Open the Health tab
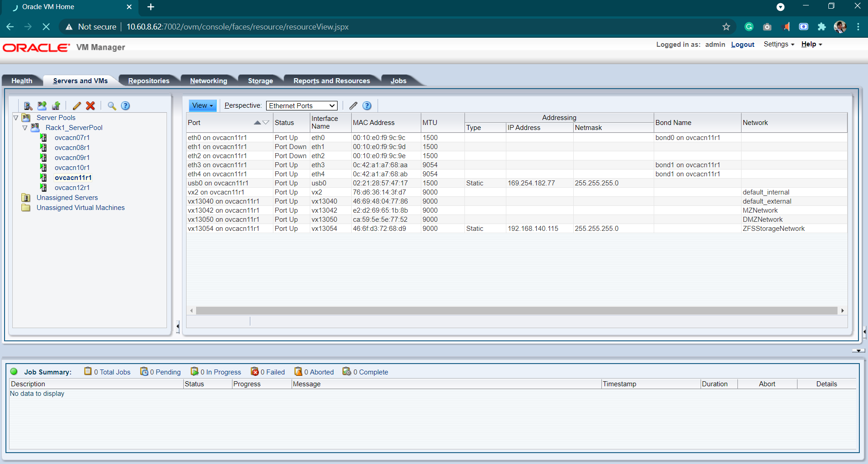868x464 pixels. pos(22,81)
